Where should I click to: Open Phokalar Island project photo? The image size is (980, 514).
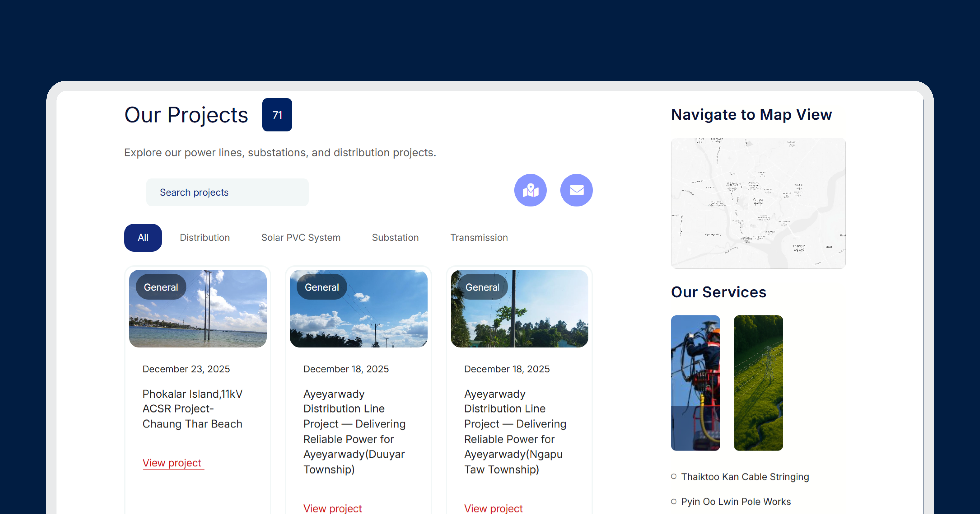click(x=198, y=308)
